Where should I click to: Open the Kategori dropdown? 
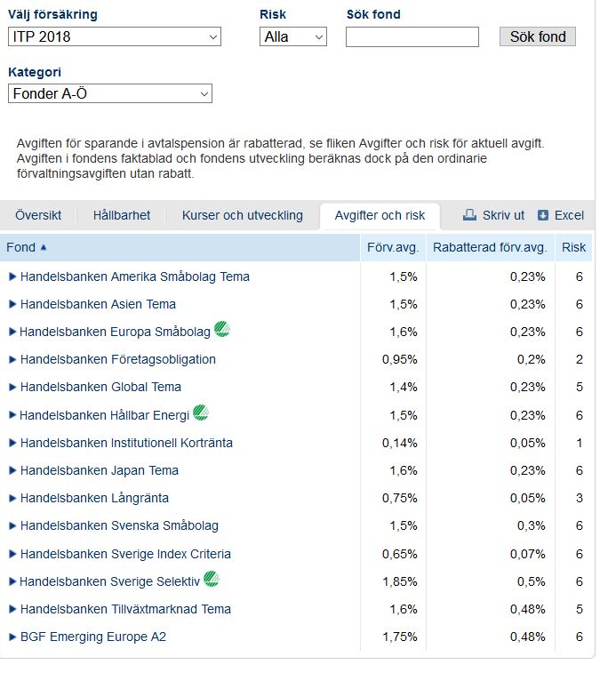coord(109,94)
